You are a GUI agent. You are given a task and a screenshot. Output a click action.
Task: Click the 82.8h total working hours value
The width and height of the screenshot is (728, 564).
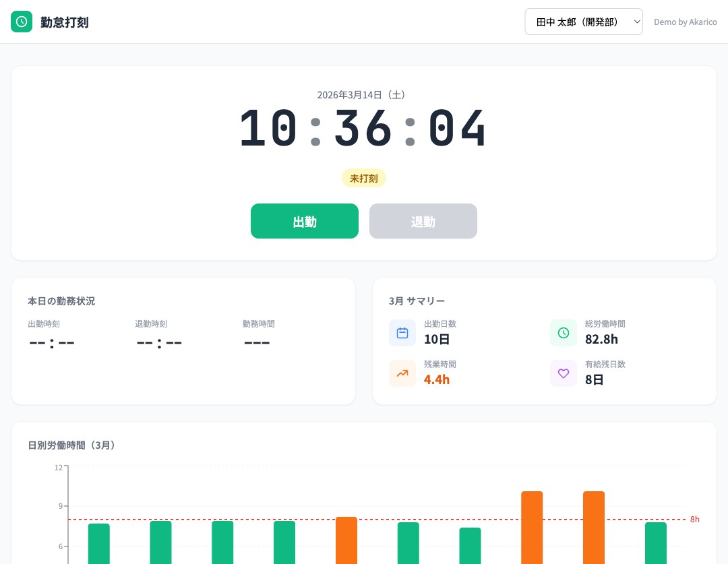click(x=601, y=339)
